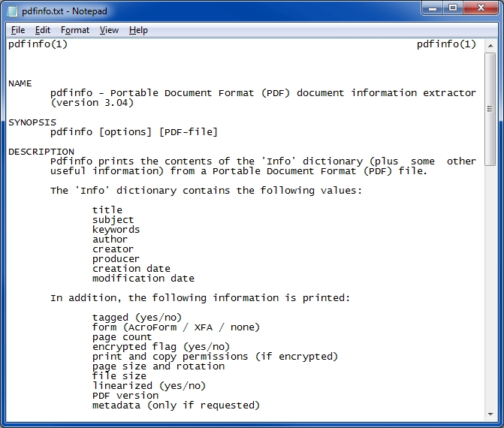The image size is (504, 428).
Task: Maximize the Notepad window
Action: (453, 8)
